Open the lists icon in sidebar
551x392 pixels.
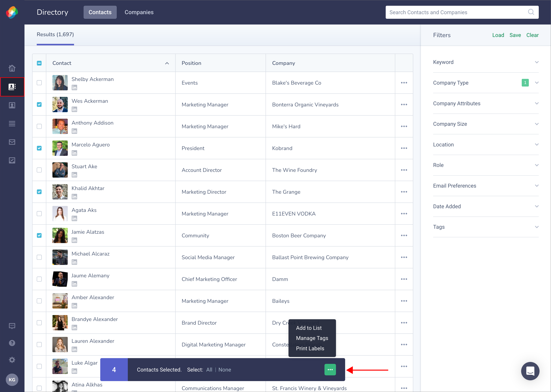pos(12,124)
